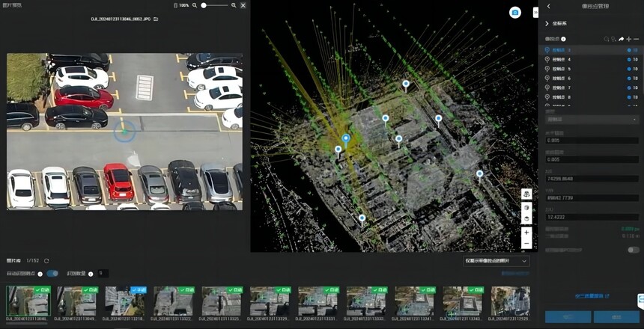This screenshot has height=329, width=644.
Task: Click the blue marker circle in photo preview
Action: [x=124, y=132]
